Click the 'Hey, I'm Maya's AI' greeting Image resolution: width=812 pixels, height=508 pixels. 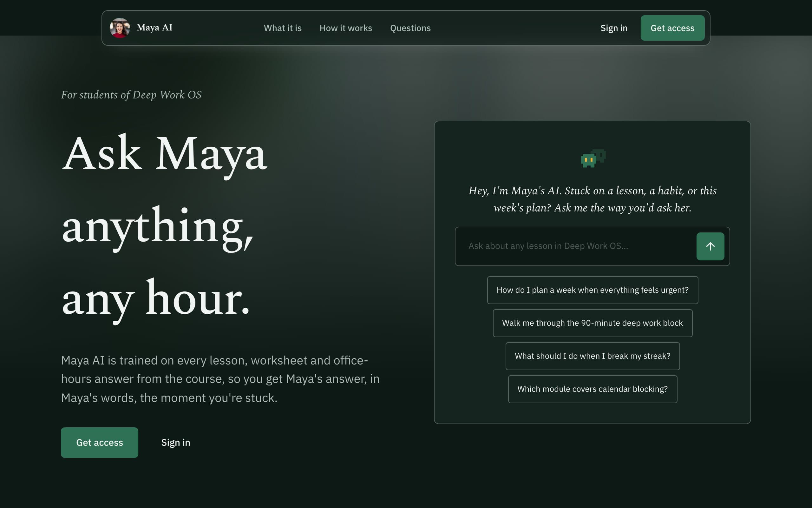pos(592,199)
